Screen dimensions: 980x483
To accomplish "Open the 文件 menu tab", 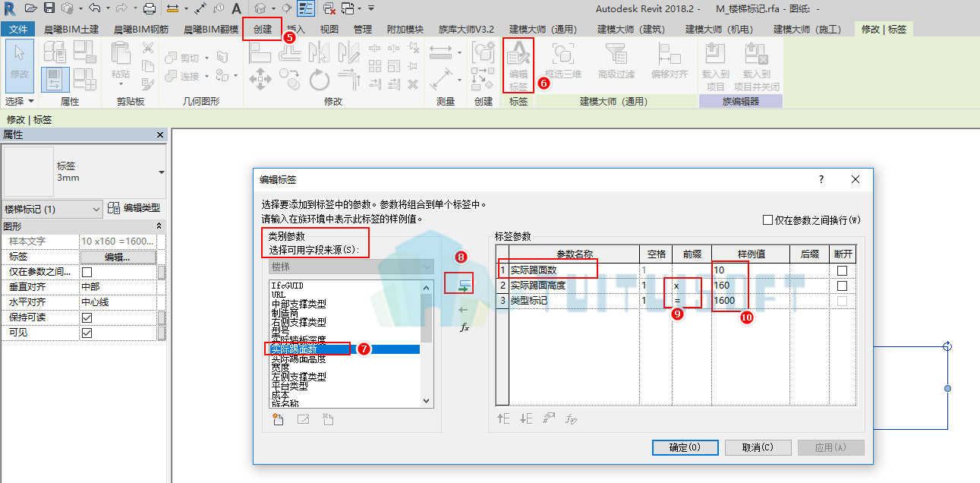I will (x=18, y=30).
